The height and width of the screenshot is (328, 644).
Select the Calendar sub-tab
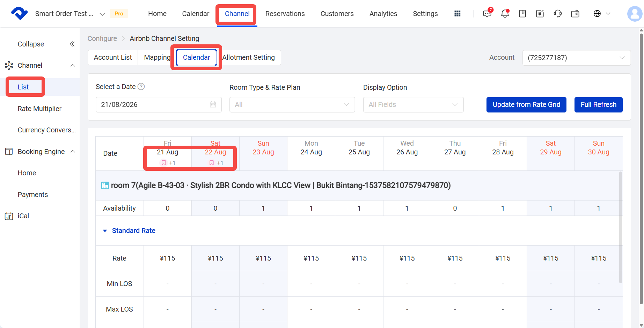click(x=196, y=57)
